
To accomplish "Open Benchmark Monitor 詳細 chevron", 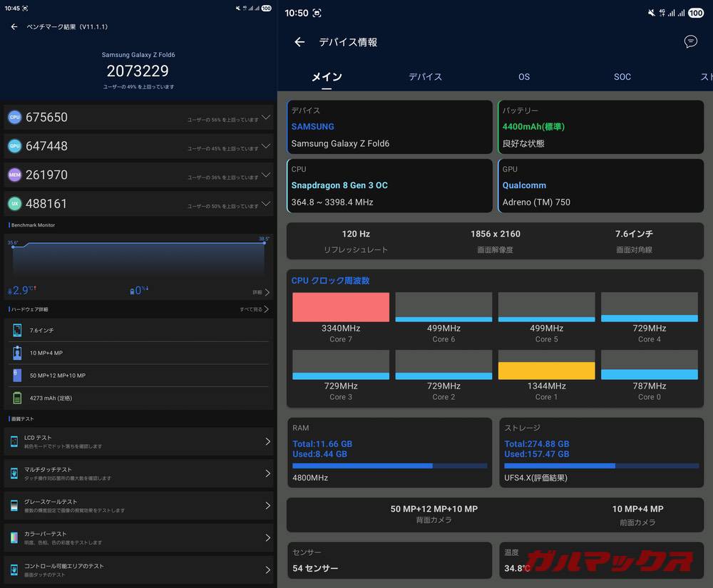I will point(267,292).
